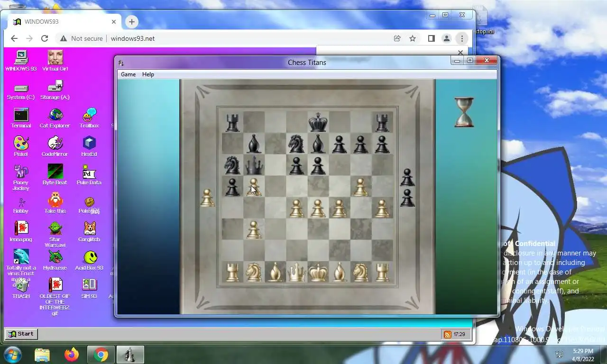Open the Windows 7 Start orb

[12, 355]
